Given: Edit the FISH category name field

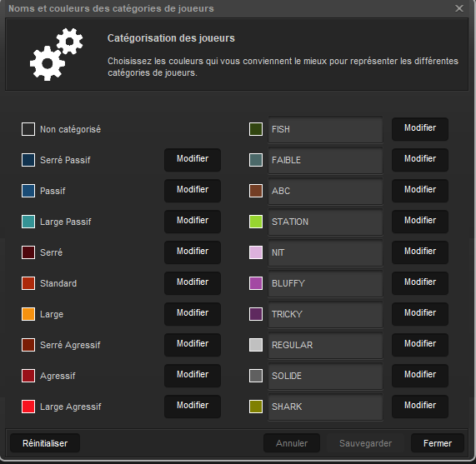Looking at the screenshot, I should [325, 129].
